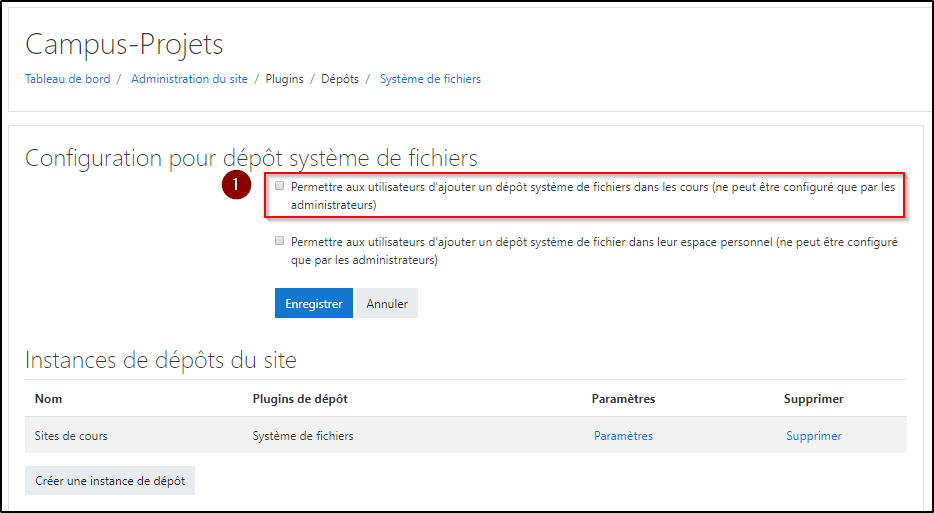The width and height of the screenshot is (934, 513).
Task: Tick the personal space repository checkbox
Action: coord(280,241)
